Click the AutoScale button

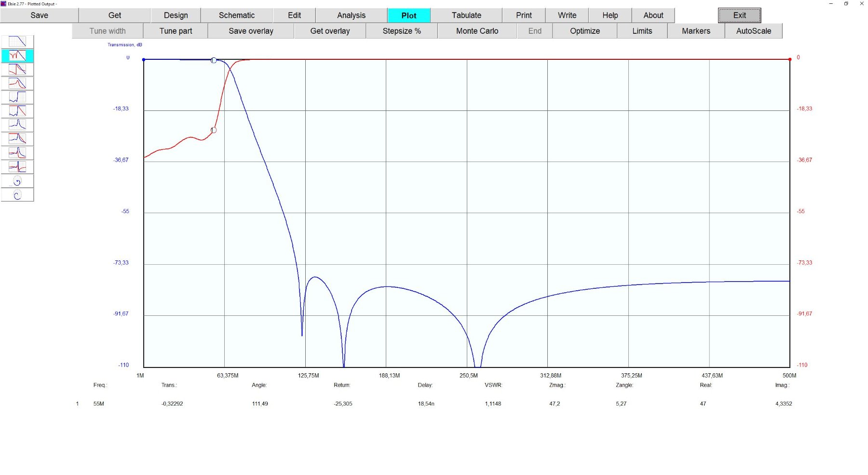[754, 31]
